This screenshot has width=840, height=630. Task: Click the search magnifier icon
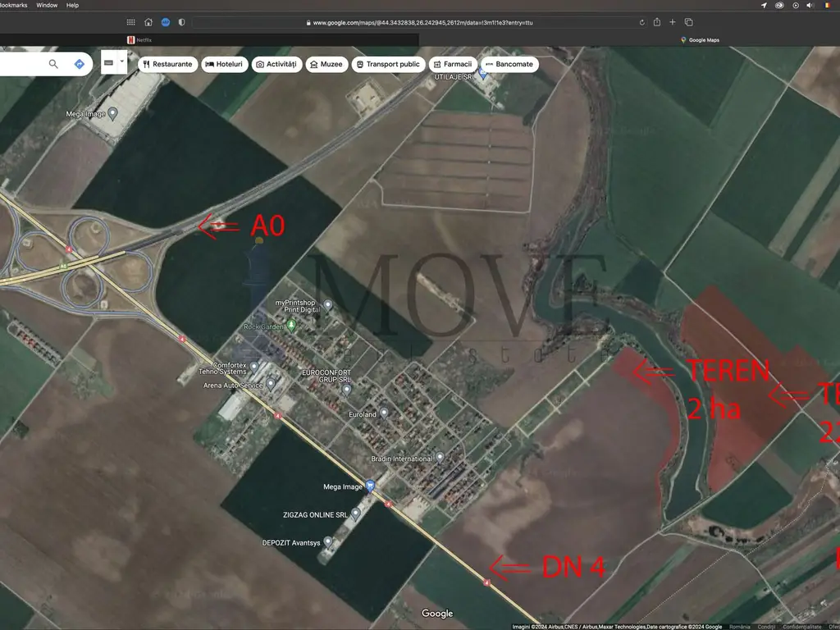point(53,64)
